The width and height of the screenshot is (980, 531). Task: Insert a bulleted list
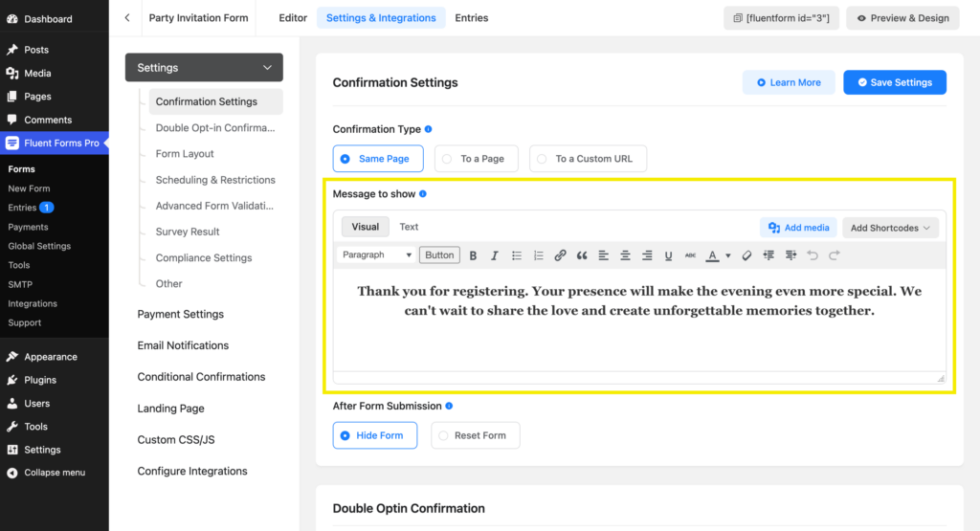coord(516,255)
